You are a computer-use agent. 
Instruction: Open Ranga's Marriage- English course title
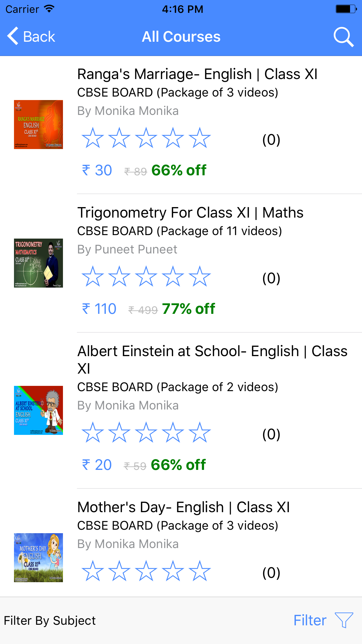[x=197, y=74]
